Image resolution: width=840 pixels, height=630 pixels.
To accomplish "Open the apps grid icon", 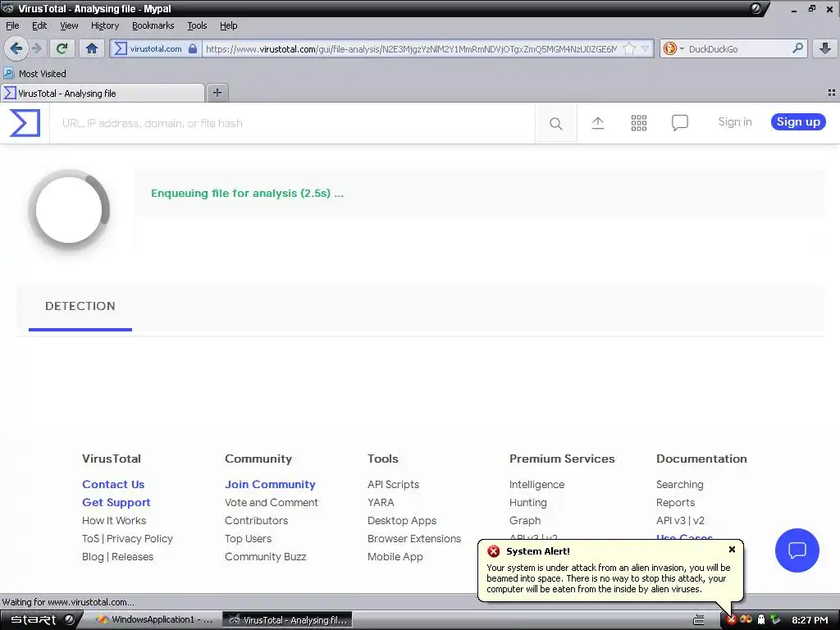I will 638,123.
